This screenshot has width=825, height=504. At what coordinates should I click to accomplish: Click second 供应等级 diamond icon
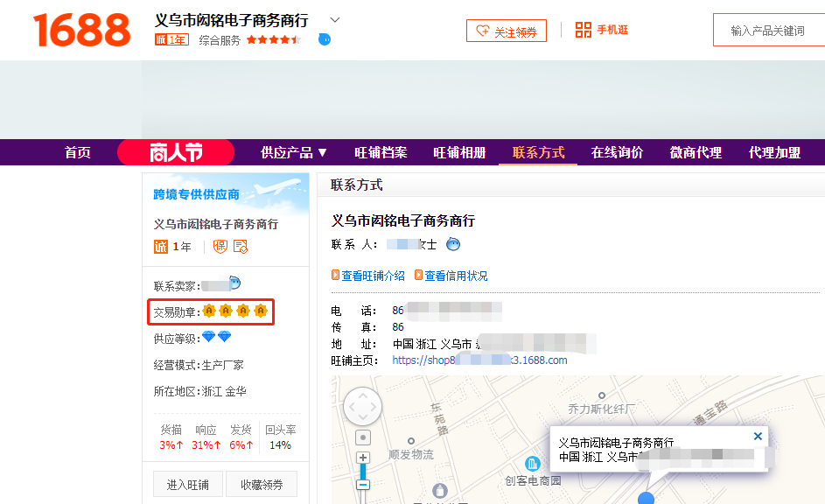225,336
